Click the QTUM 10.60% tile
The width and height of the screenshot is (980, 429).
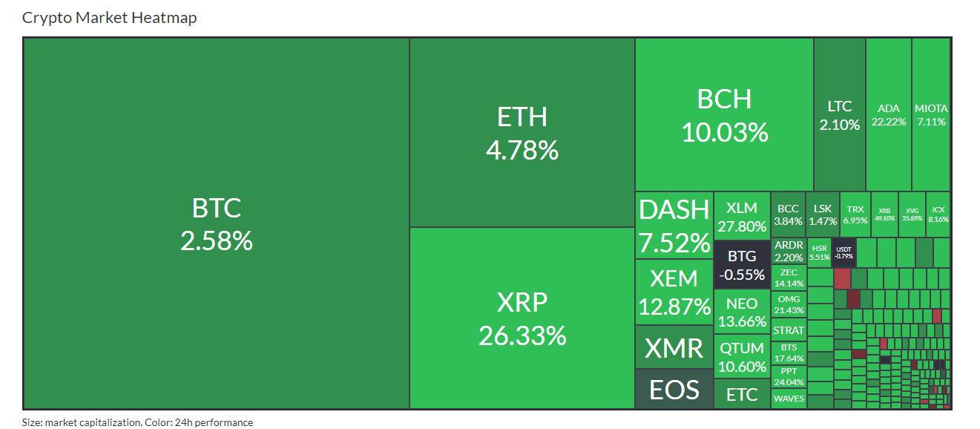pyautogui.click(x=742, y=357)
